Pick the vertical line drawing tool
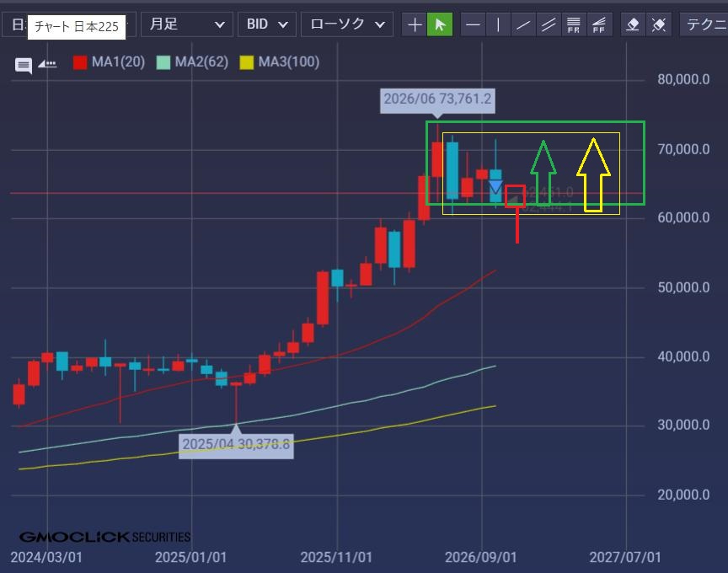This screenshot has width=728, height=573. point(498,24)
